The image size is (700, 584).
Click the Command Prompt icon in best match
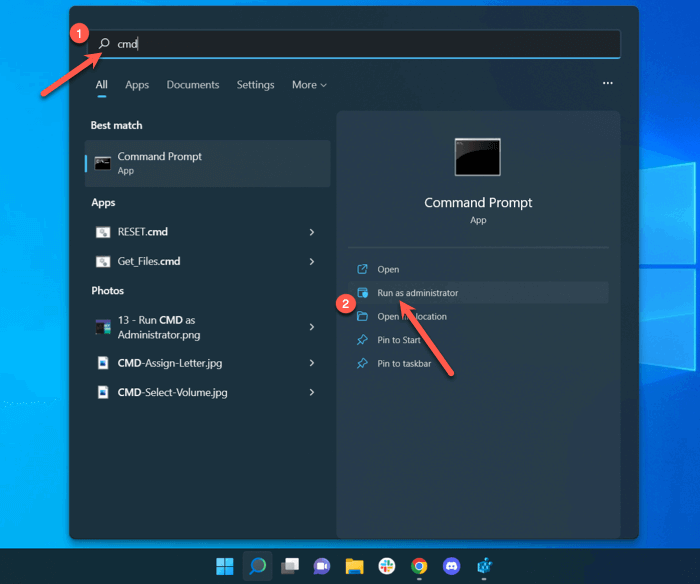pyautogui.click(x=103, y=163)
